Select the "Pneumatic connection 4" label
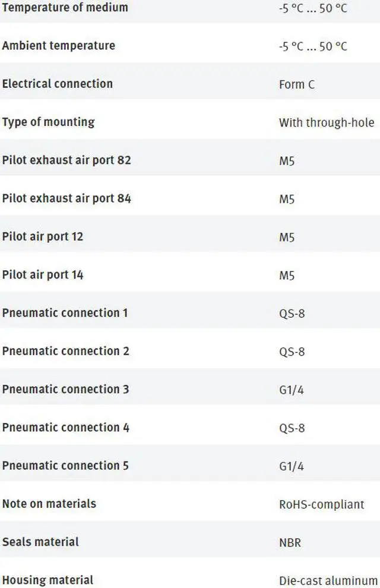 pyautogui.click(x=65, y=427)
